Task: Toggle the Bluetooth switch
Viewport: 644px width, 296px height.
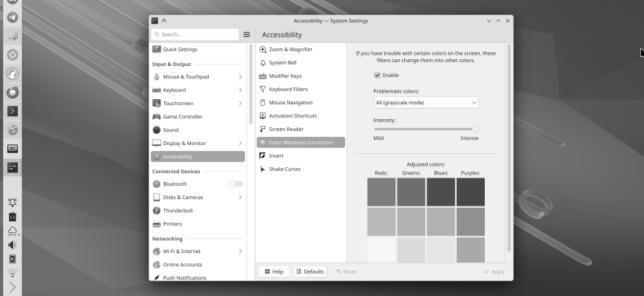Action: point(235,184)
